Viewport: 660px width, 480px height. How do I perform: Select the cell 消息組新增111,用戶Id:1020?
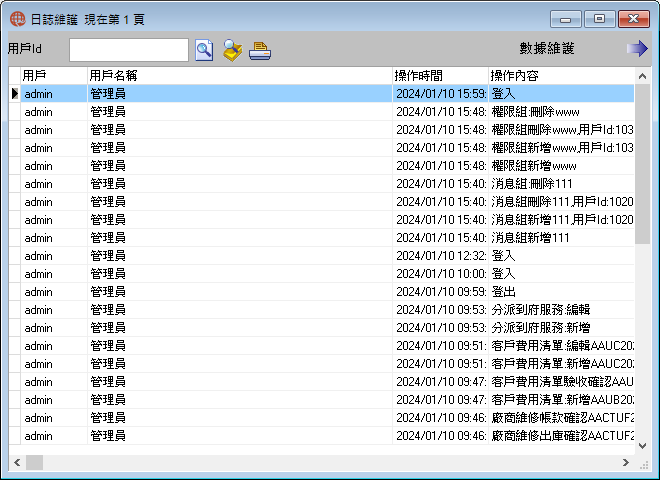562,220
